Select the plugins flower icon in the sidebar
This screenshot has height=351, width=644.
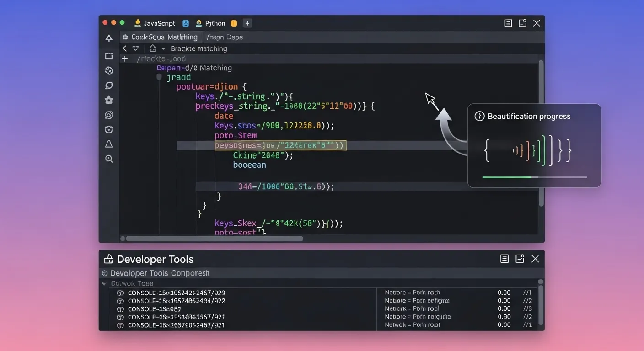click(x=109, y=100)
